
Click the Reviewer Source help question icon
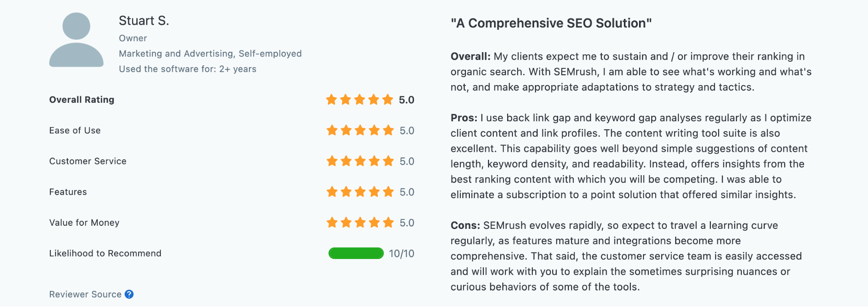(129, 294)
